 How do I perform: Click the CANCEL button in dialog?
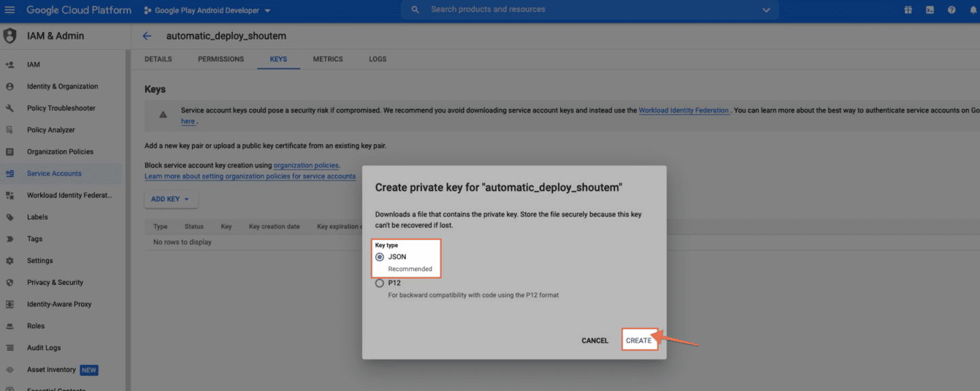(x=595, y=341)
